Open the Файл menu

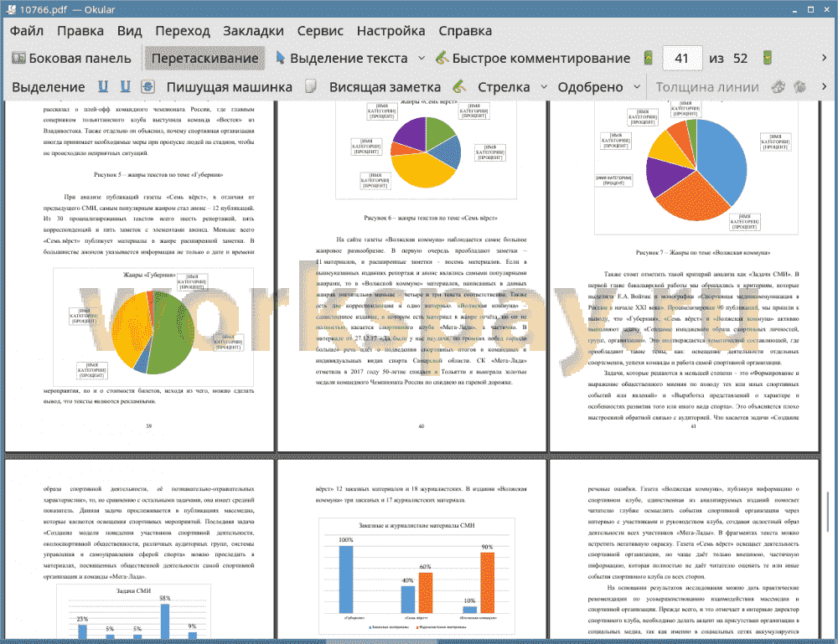pyautogui.click(x=27, y=31)
